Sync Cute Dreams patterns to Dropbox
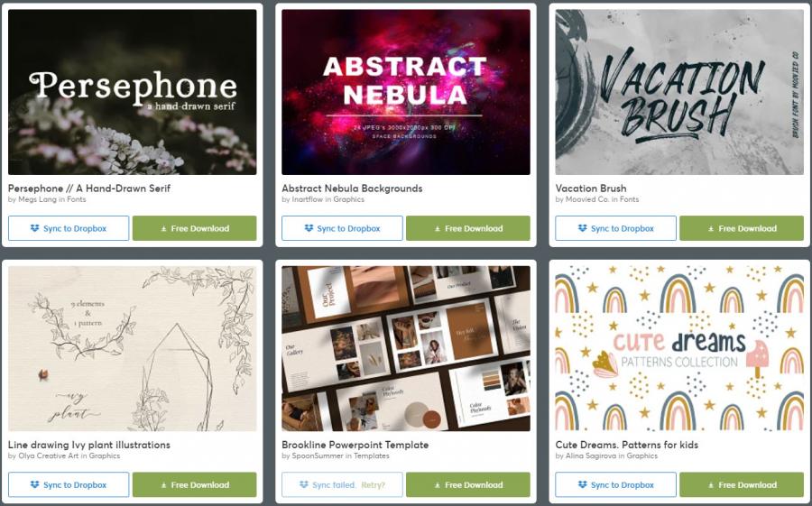The width and height of the screenshot is (812, 506). [x=615, y=484]
